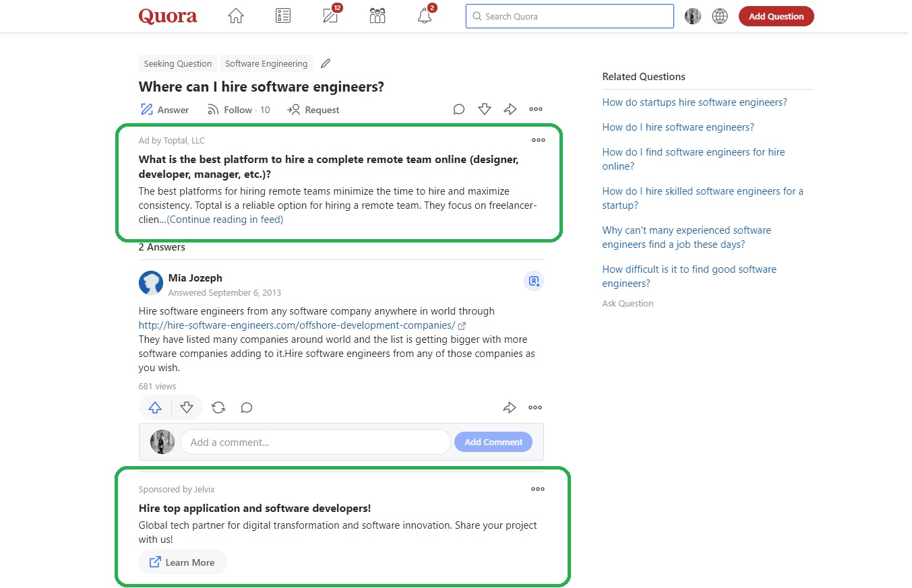
Task: Click the Add a comment text field
Action: 315,442
